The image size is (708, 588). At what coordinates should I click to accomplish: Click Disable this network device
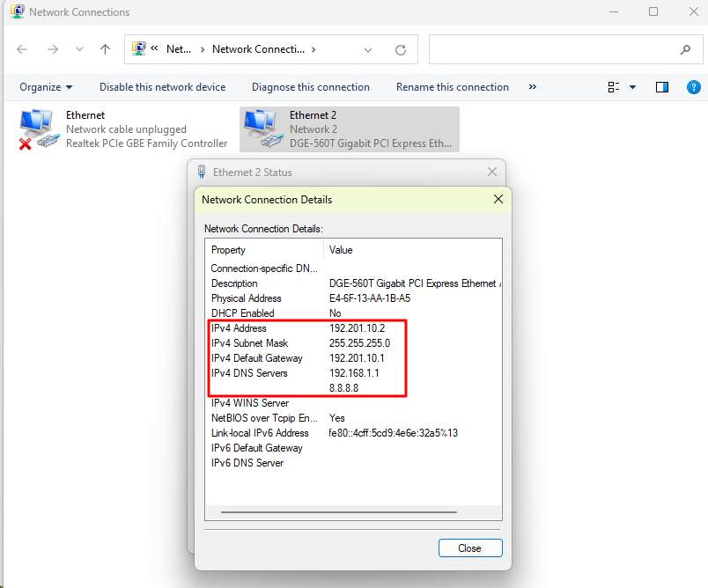coord(162,87)
